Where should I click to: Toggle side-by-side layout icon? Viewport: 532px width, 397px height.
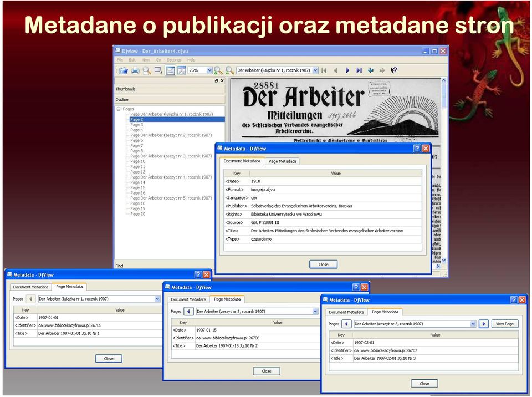(182, 70)
